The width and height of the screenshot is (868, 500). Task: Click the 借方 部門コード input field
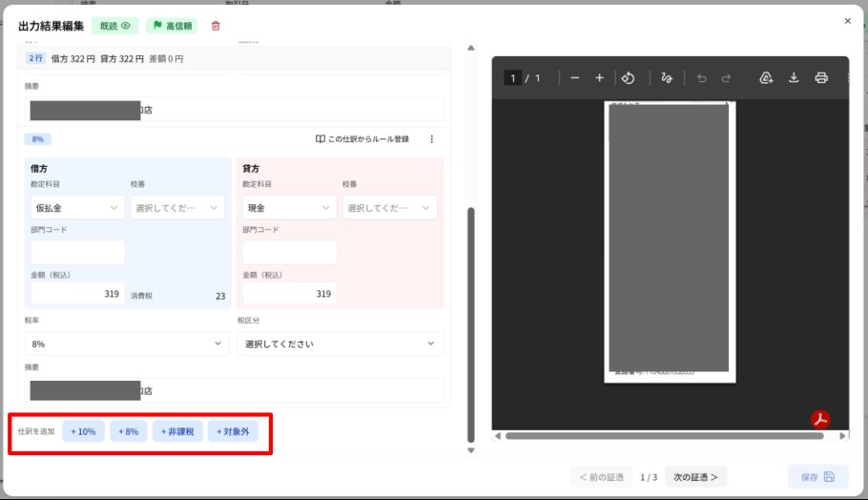[77, 253]
